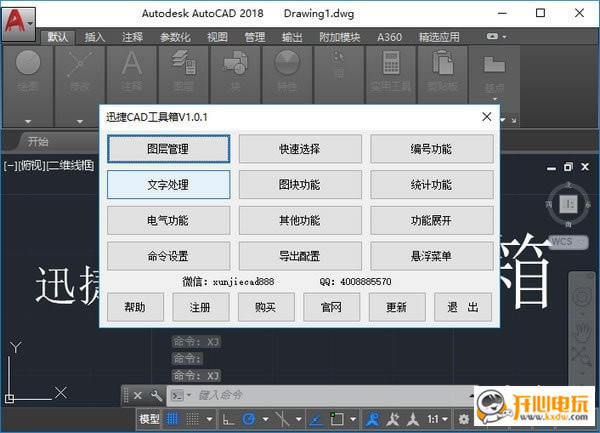Click the navigation wheel icon in nav bar
This screenshot has width=600, height=433.
click(582, 296)
